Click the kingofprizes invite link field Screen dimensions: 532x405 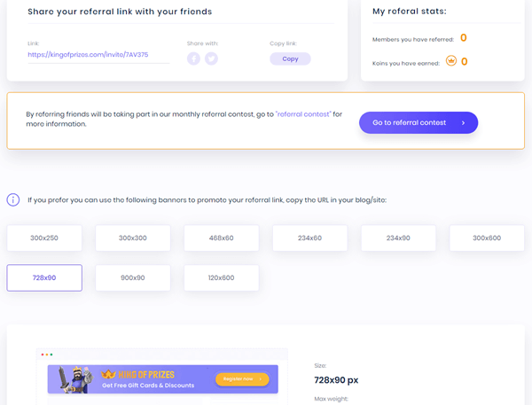click(98, 55)
